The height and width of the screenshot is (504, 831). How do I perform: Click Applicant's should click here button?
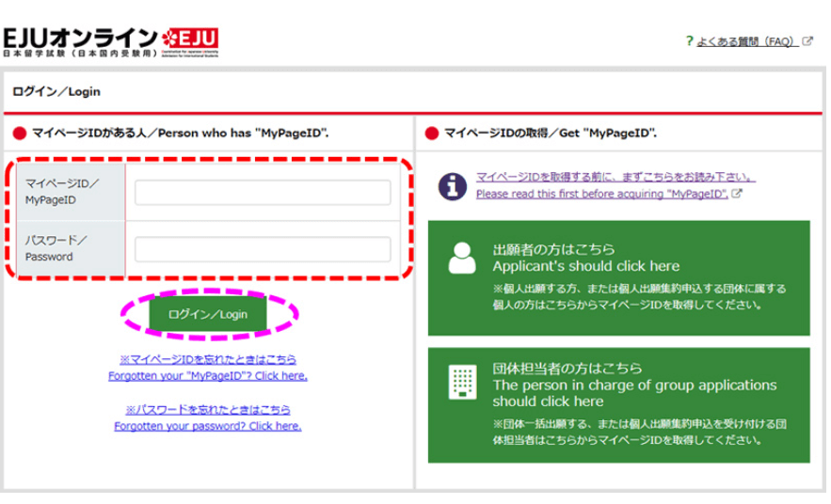619,278
